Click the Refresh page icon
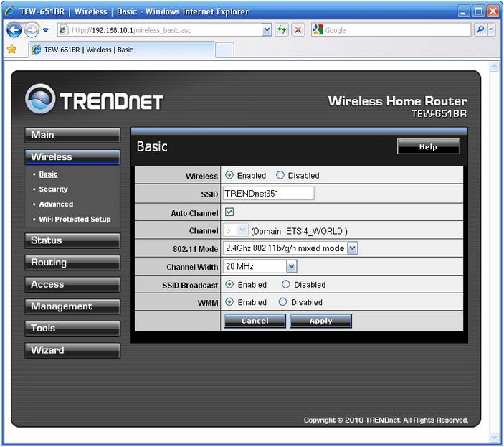This screenshot has width=504, height=447. 282,30
